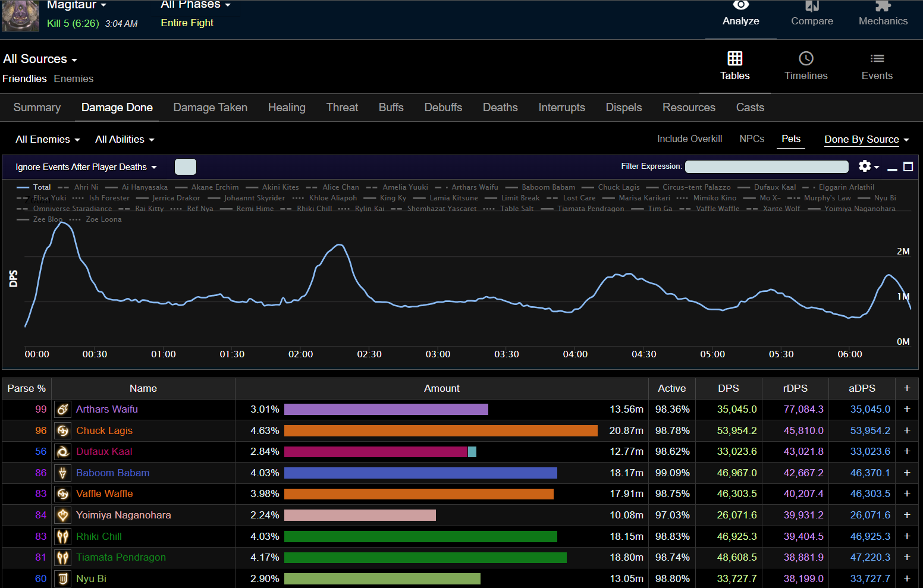Open Ignore Events After Player Deaths dropdown
This screenshot has width=923, height=588.
[x=86, y=167]
